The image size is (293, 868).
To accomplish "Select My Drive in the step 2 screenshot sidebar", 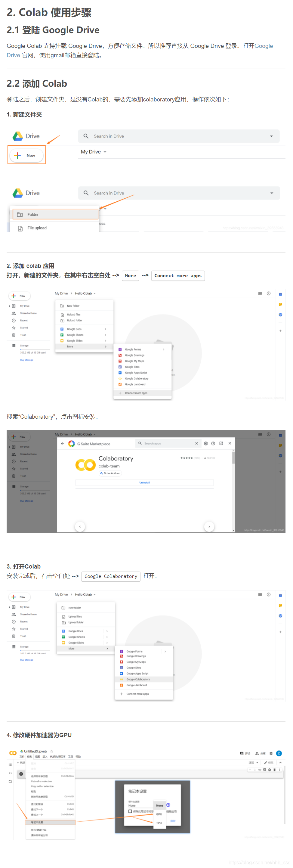I will [25, 306].
